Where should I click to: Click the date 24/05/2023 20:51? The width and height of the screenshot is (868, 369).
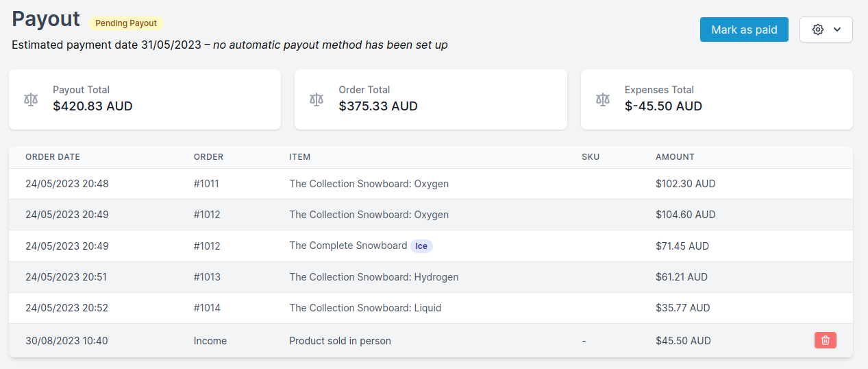point(66,277)
